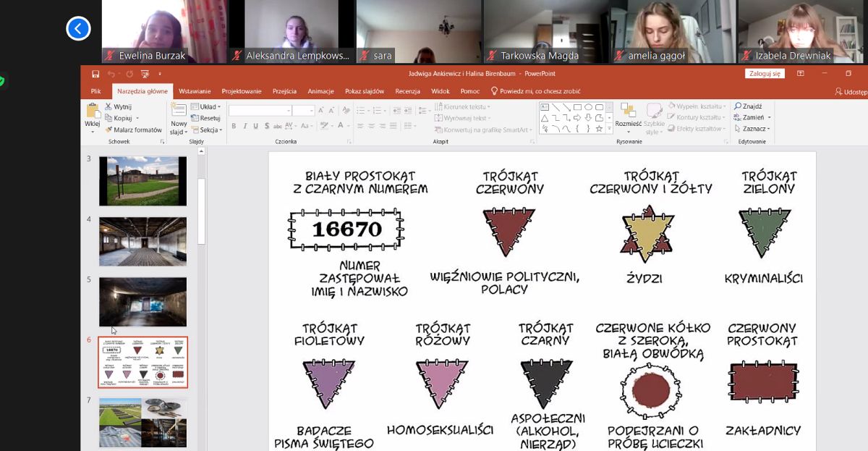This screenshot has height=451, width=868.
Task: Toggle Italic formatting button
Action: tap(245, 126)
